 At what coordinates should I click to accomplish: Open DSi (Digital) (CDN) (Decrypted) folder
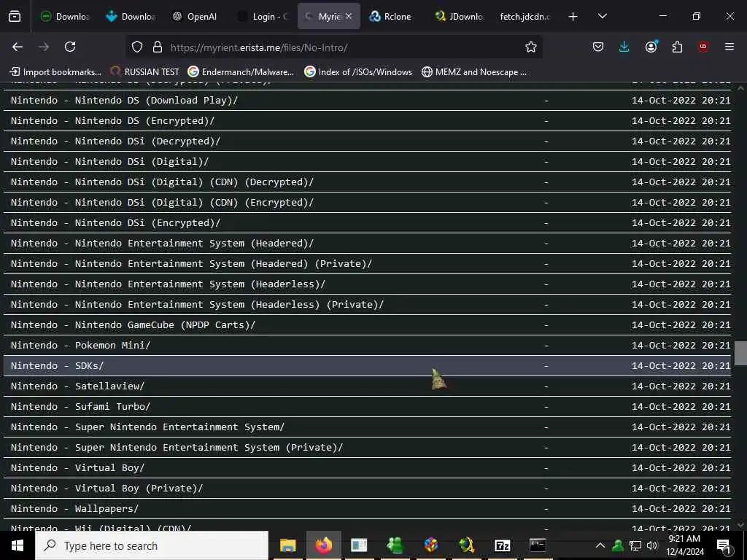pos(162,182)
